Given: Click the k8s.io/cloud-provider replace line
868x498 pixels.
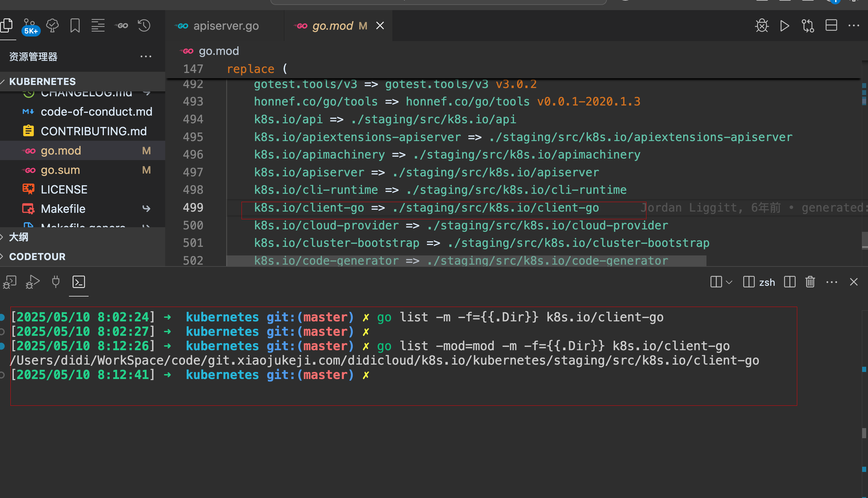Looking at the screenshot, I should pos(461,225).
